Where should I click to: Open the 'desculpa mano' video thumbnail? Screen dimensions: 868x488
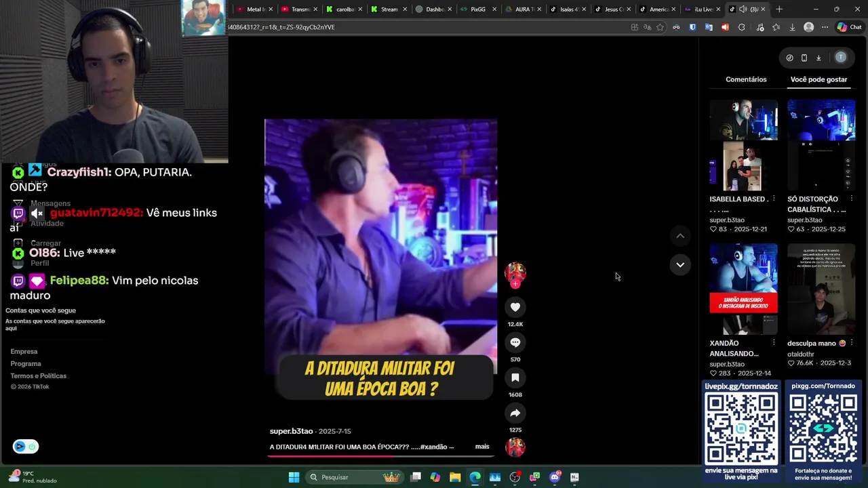coord(821,289)
